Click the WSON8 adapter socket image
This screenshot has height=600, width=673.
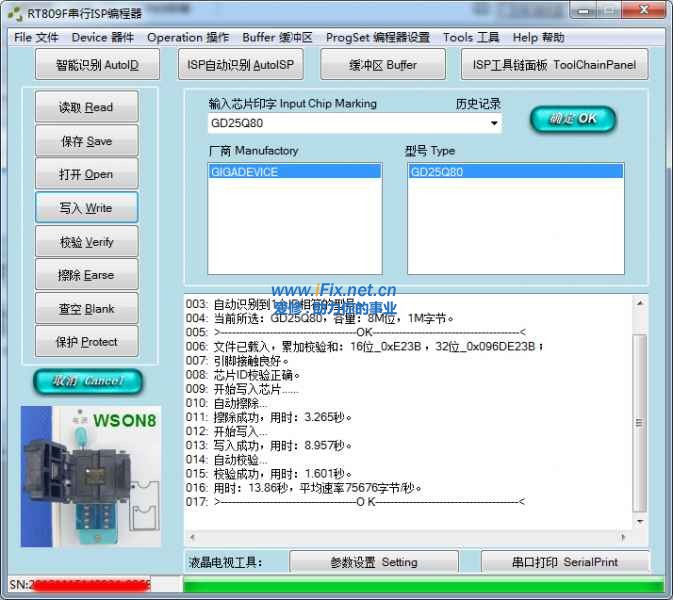[90, 475]
